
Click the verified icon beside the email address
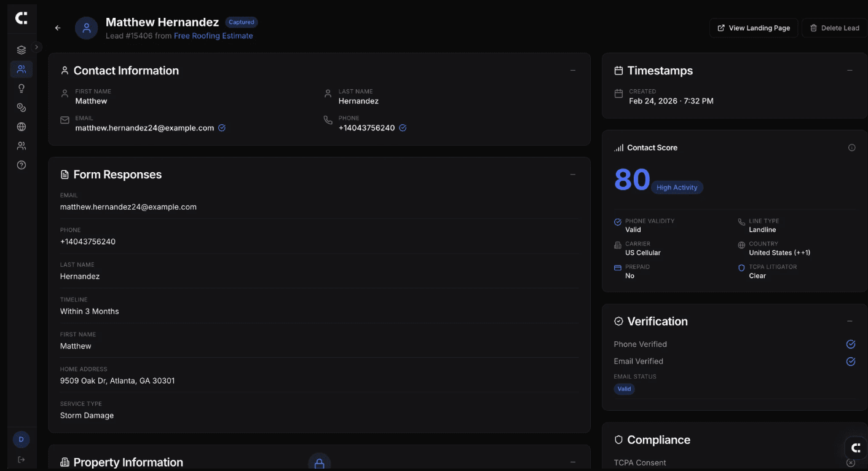[221, 127]
